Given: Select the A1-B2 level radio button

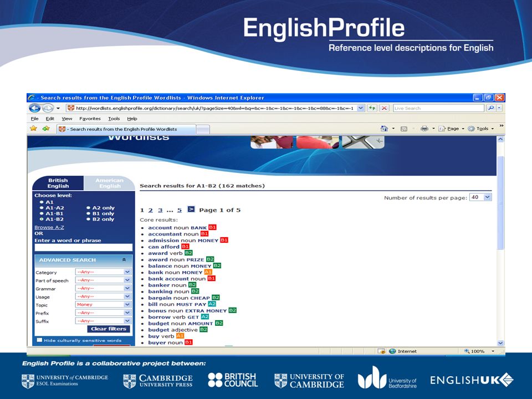Looking at the screenshot, I should [42, 219].
